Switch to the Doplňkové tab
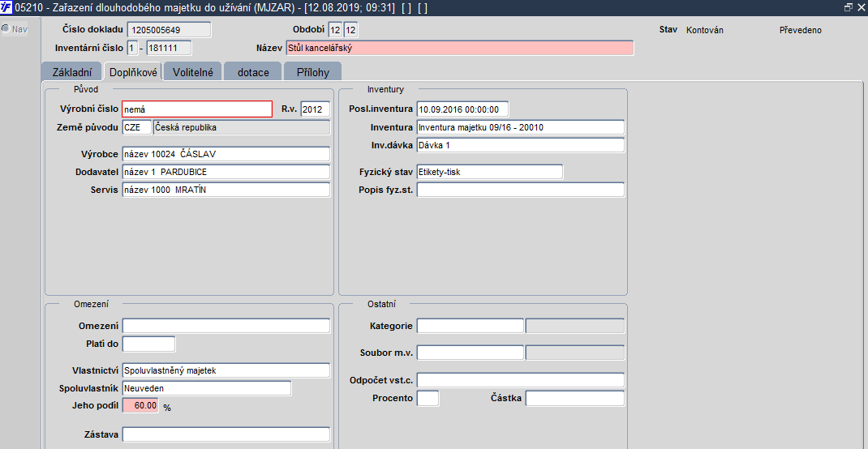This screenshot has width=868, height=449. tap(133, 72)
